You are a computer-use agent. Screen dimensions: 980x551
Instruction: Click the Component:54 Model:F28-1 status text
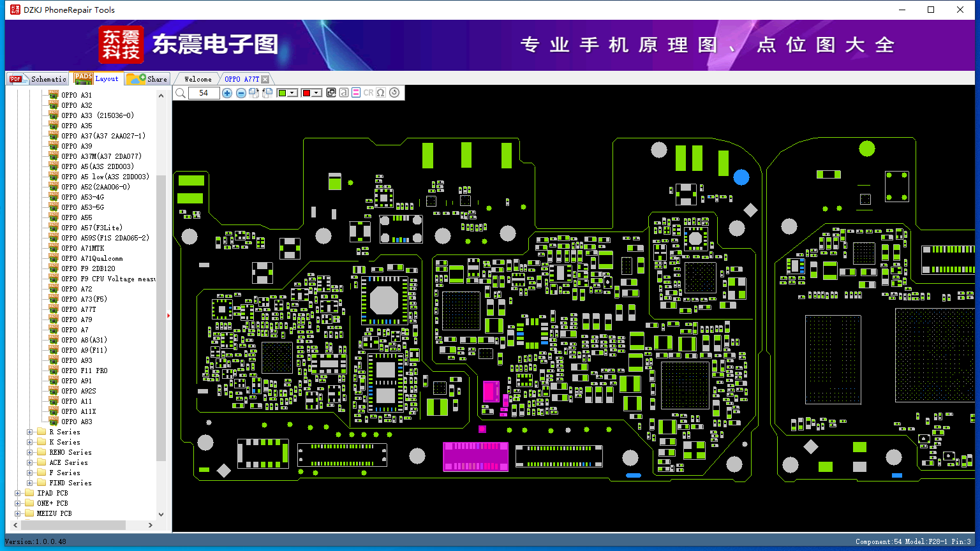click(913, 541)
